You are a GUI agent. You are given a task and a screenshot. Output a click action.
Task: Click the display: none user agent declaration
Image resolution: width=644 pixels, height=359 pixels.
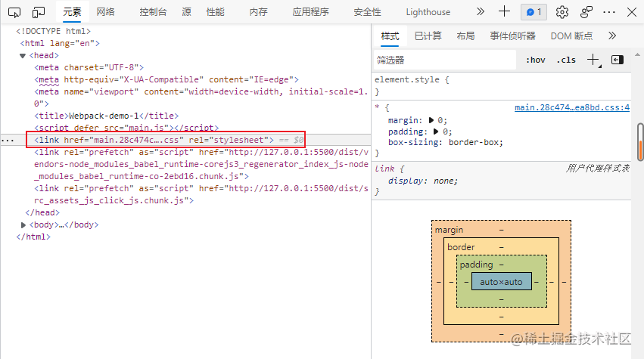pyautogui.click(x=422, y=181)
